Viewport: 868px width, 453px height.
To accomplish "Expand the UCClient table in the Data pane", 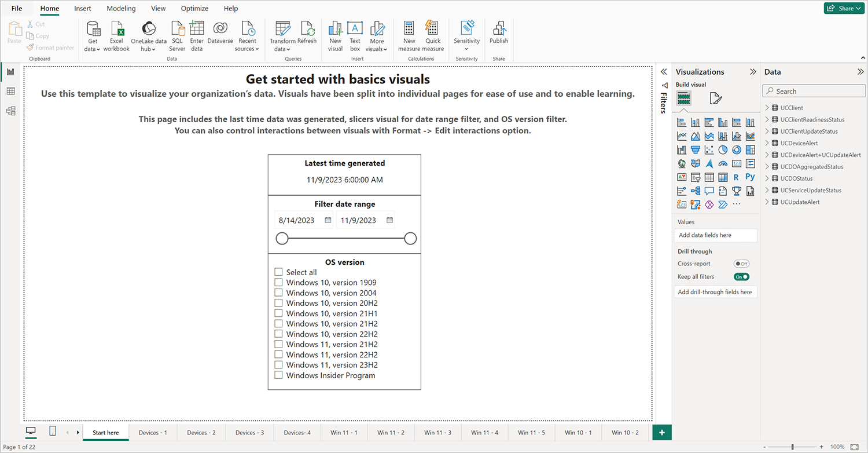I will [x=767, y=107].
